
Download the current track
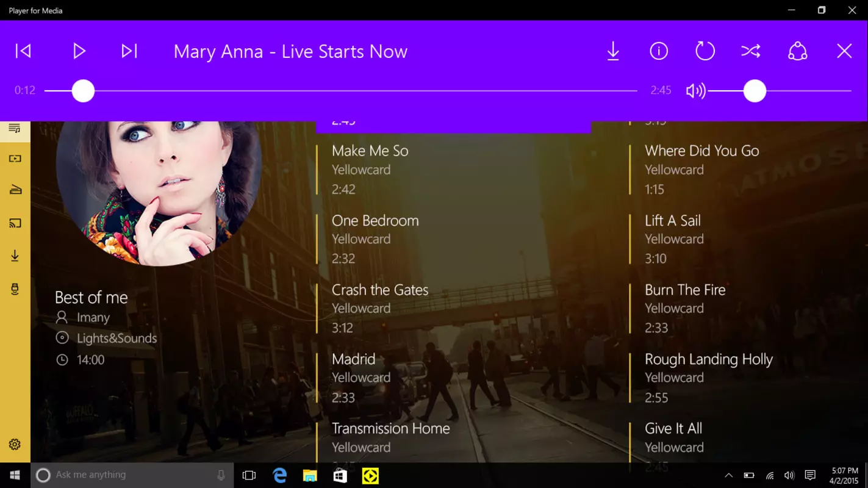pos(613,51)
